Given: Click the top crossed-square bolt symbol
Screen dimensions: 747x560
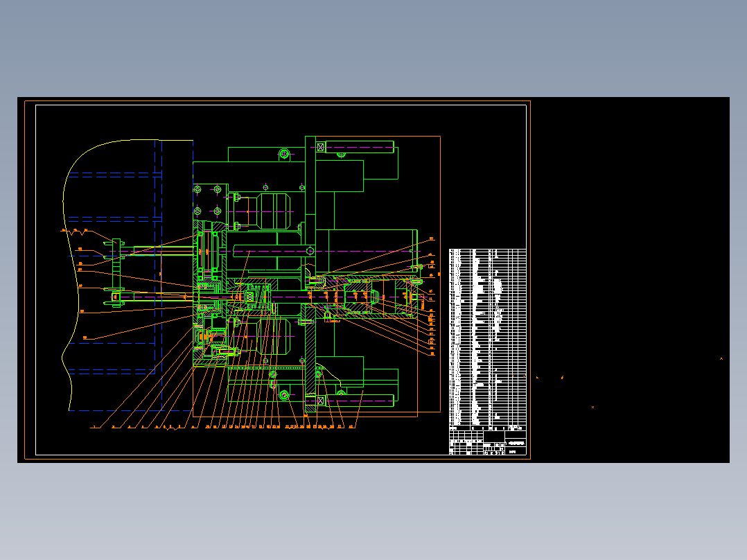Looking at the screenshot, I should pos(320,147).
